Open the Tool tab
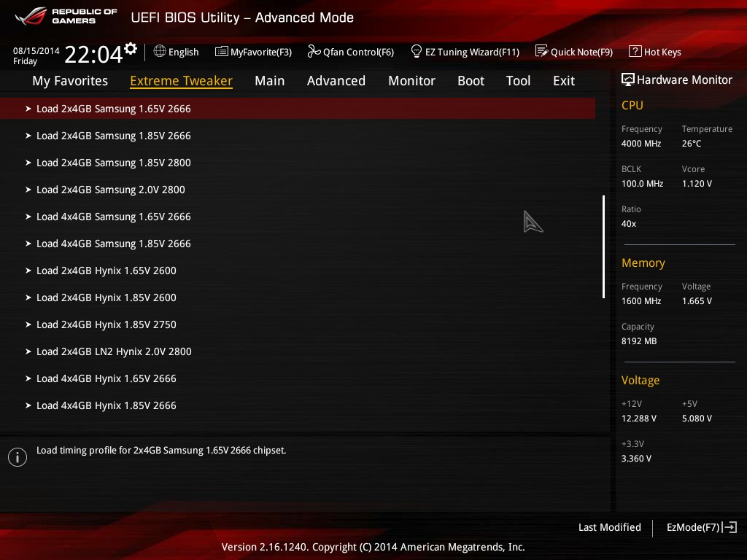 point(519,81)
